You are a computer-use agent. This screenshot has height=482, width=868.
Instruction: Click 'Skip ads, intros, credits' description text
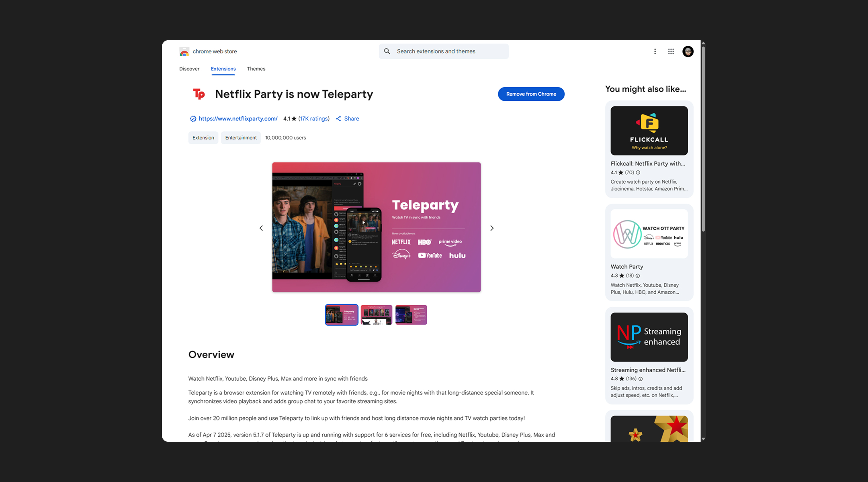(646, 392)
